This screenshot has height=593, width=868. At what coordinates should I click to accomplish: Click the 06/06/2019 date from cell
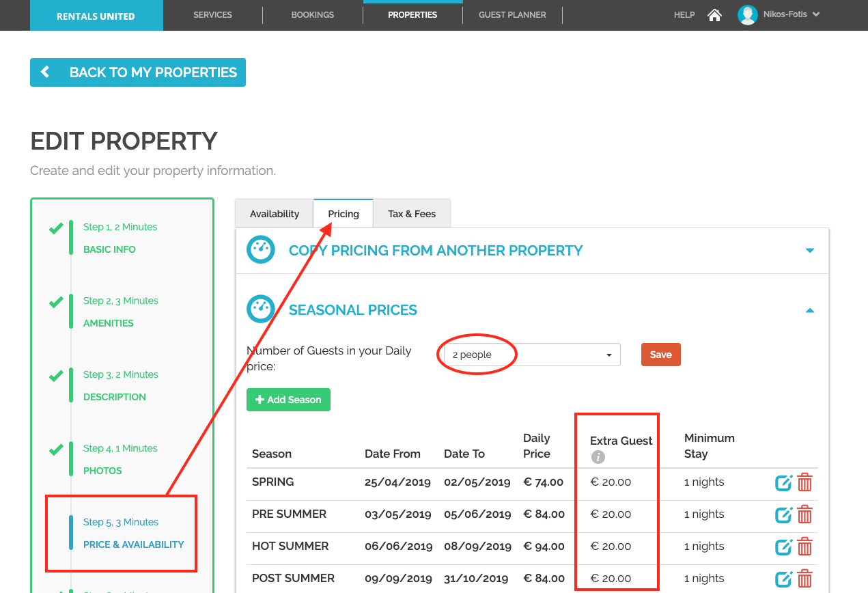coord(398,547)
